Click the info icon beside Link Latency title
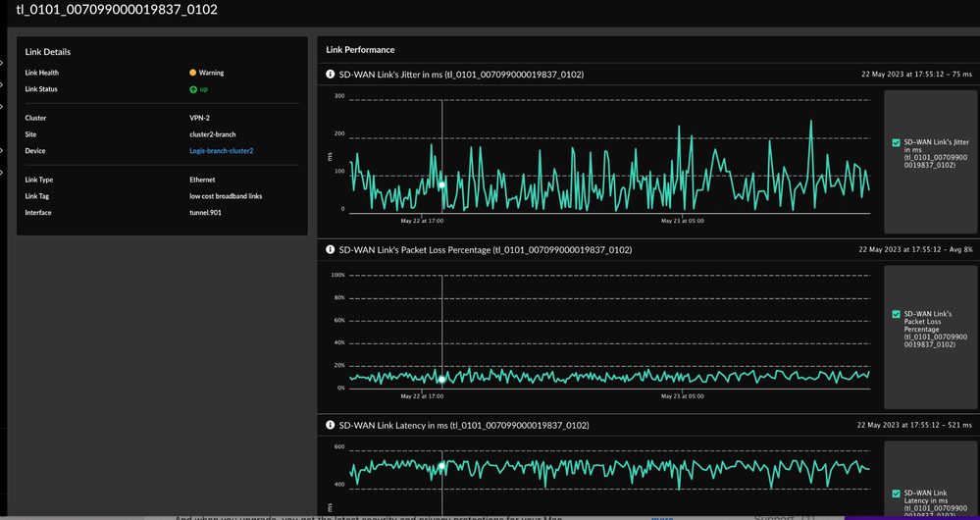The width and height of the screenshot is (980, 520). 331,425
